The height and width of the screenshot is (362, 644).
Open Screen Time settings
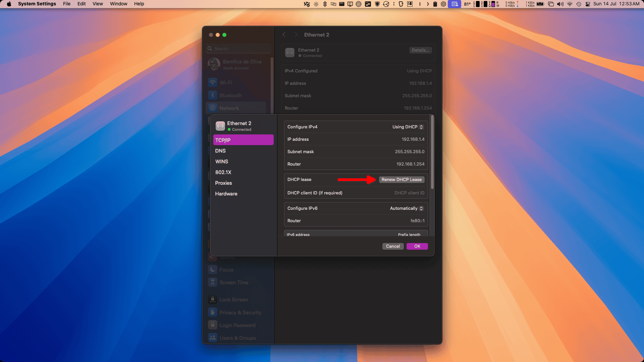pos(234,283)
